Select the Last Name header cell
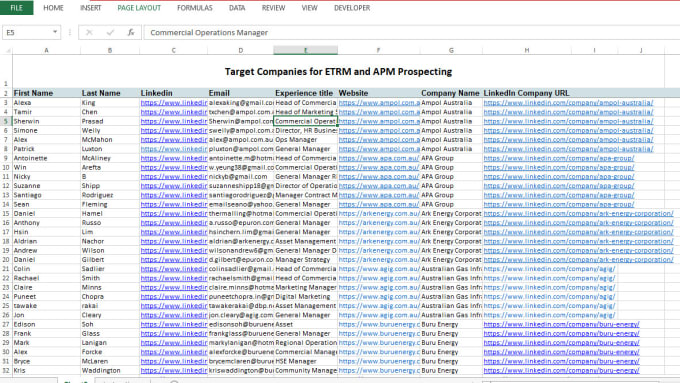This screenshot has height=383, width=680. (x=110, y=93)
